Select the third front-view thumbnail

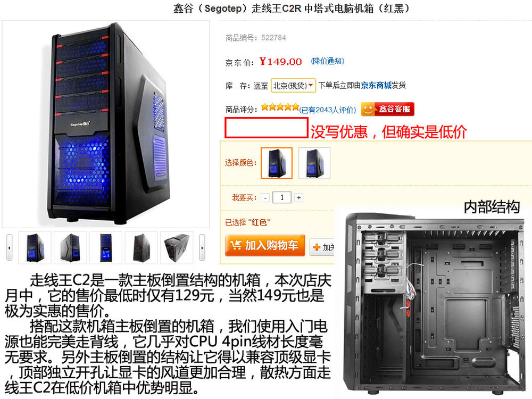pyautogui.click(x=106, y=247)
